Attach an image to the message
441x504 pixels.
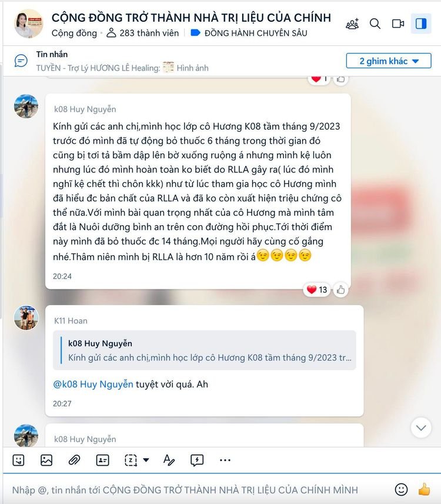[x=46, y=460]
